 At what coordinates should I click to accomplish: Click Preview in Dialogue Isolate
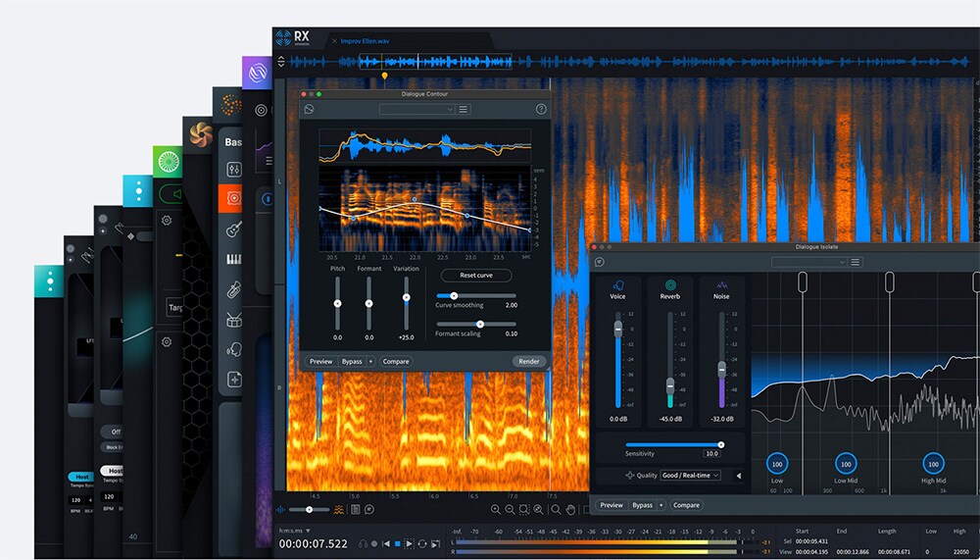pyautogui.click(x=612, y=505)
